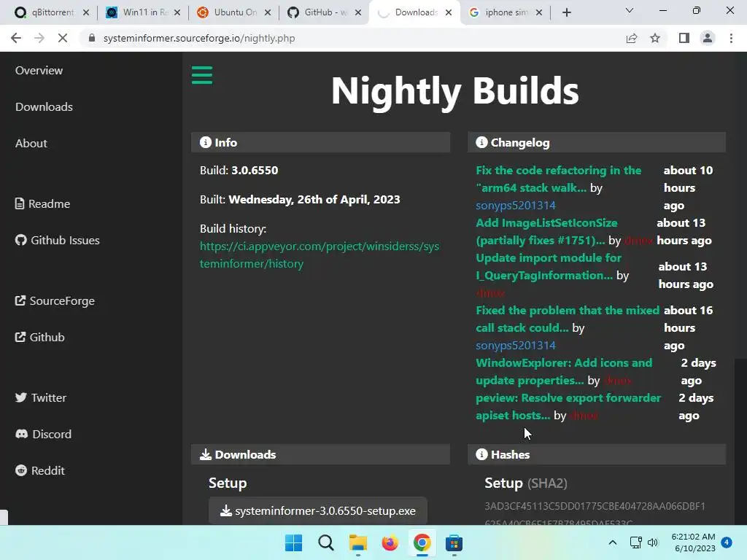
Task: Open the mixed call stack changelog entry
Action: (x=568, y=319)
